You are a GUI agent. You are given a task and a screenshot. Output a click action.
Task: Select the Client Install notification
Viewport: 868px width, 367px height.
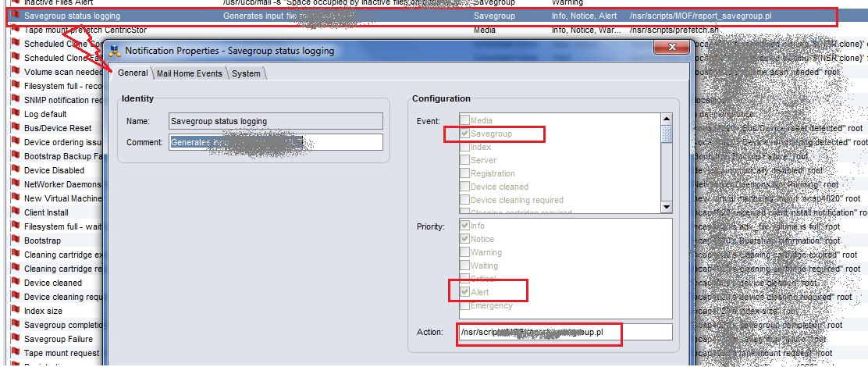point(47,212)
